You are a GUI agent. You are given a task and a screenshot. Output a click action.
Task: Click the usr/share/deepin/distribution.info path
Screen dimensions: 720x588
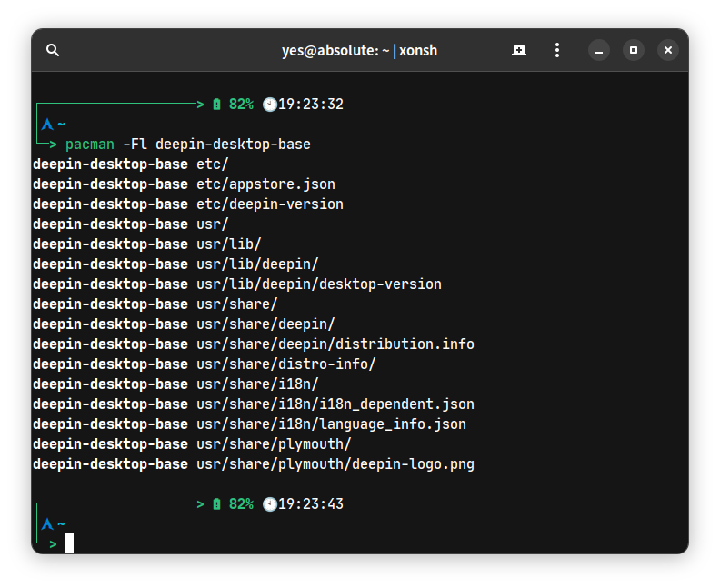335,344
